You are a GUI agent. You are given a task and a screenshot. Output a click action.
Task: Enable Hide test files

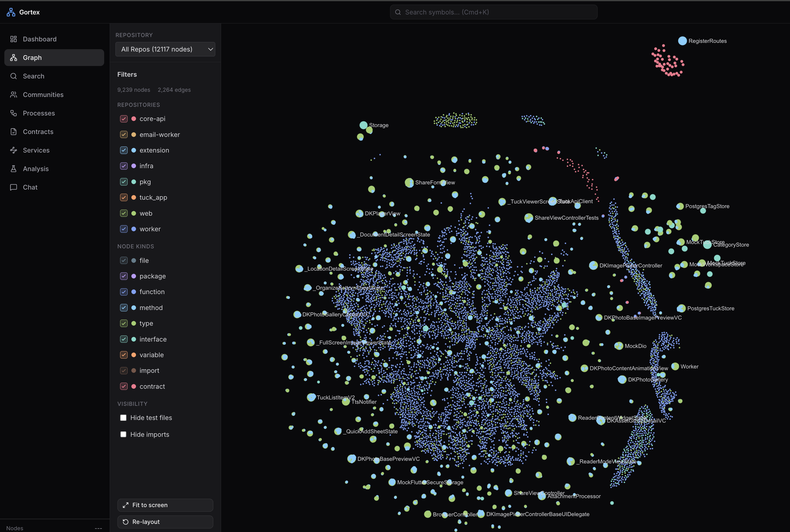(x=124, y=418)
